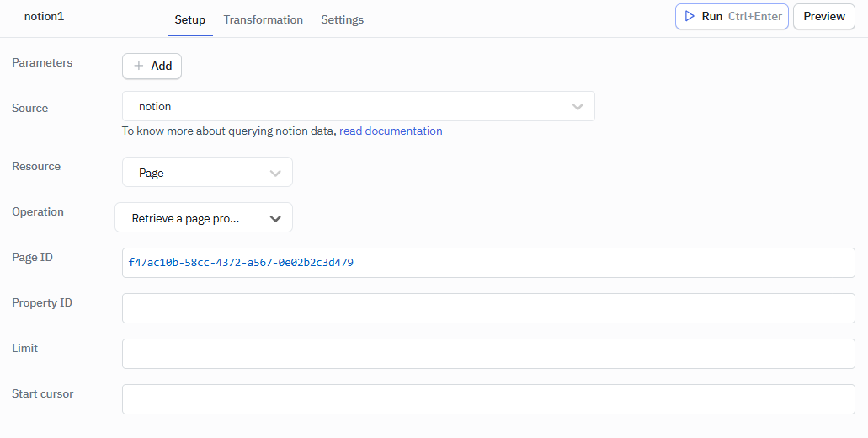This screenshot has width=868, height=438.
Task: Expand the notion Source dropdown chevron
Action: pyautogui.click(x=578, y=106)
